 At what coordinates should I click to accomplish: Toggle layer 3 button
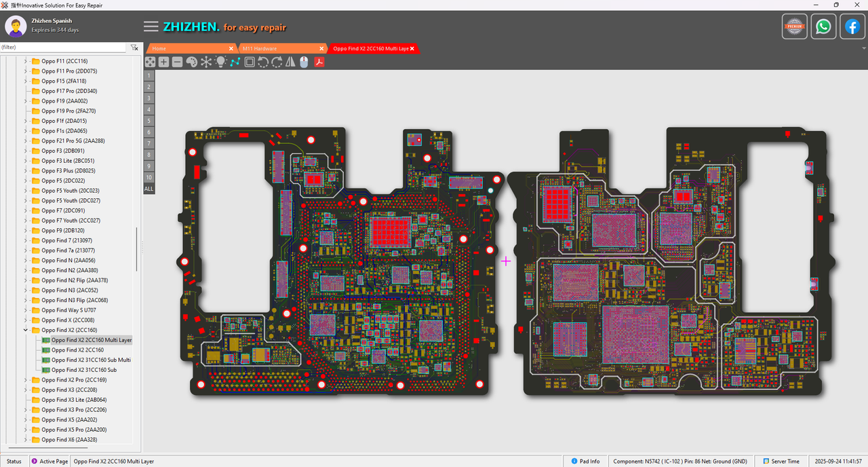pos(149,98)
